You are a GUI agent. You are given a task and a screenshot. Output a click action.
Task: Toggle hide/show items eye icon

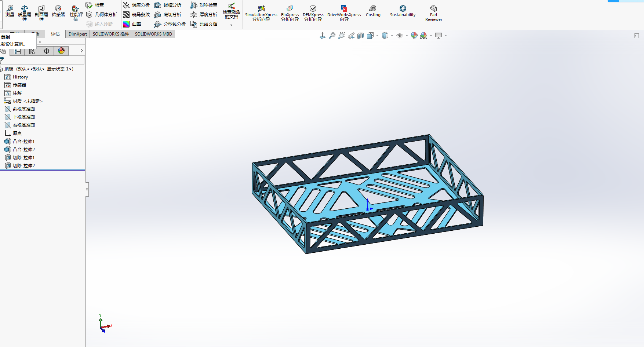click(400, 36)
